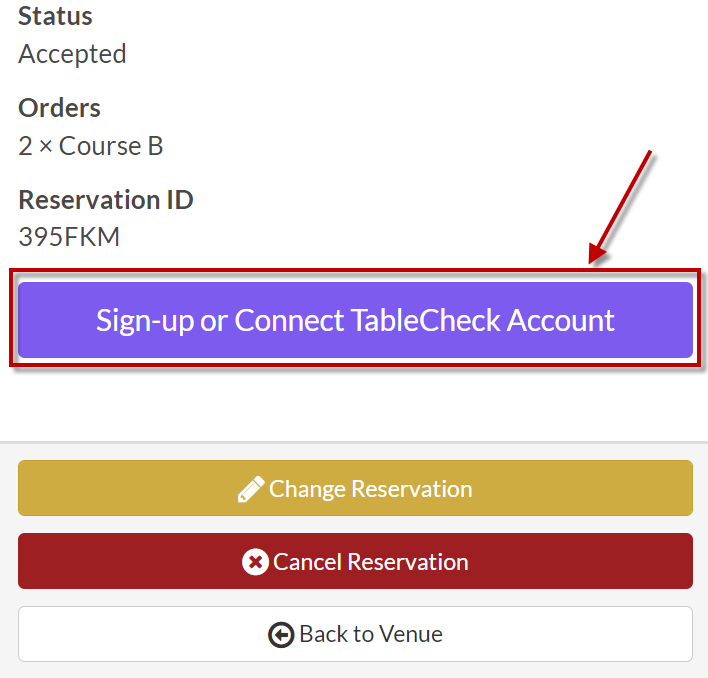
Task: Click the left arrow icon beside Back to Venue
Action: pyautogui.click(x=281, y=635)
